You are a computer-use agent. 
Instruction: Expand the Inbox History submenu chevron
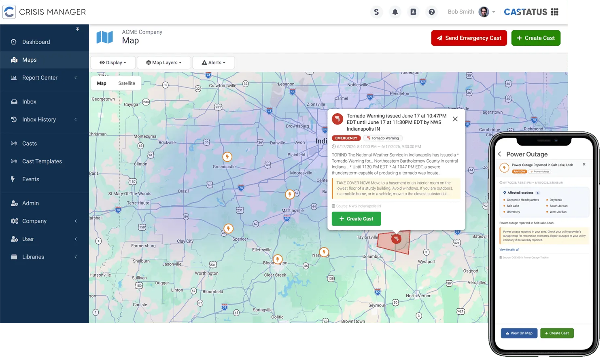[76, 120]
